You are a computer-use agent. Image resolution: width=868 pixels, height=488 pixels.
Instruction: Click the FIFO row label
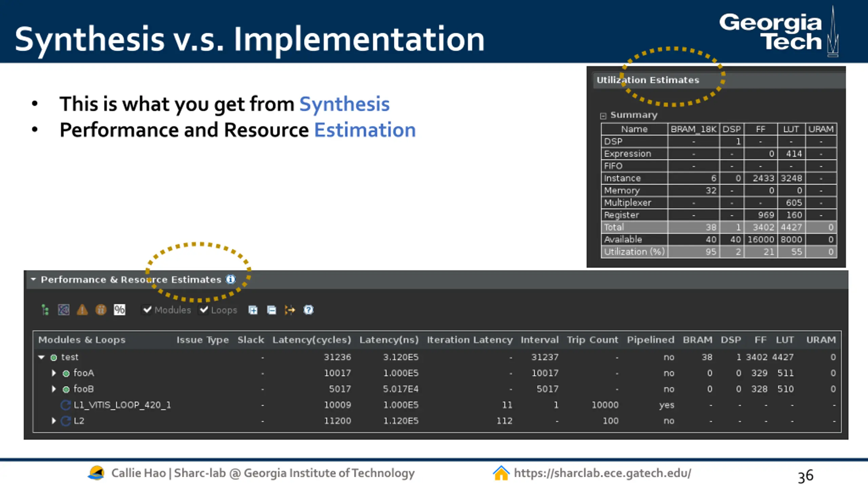(x=613, y=166)
